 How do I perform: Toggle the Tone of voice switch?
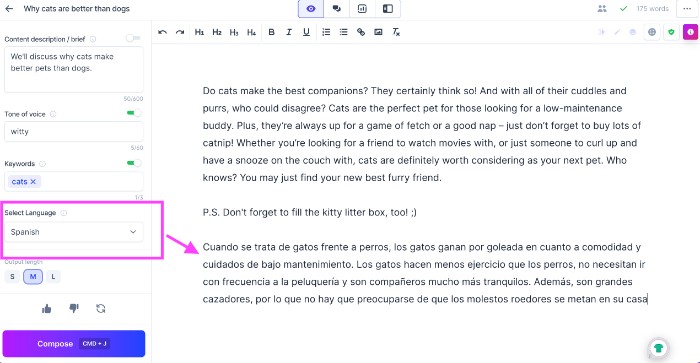click(x=133, y=113)
